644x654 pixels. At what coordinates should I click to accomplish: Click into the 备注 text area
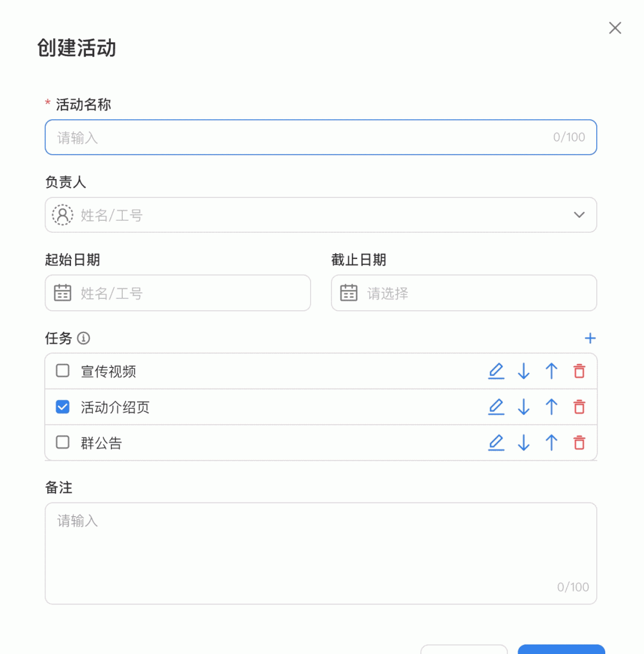(x=321, y=553)
